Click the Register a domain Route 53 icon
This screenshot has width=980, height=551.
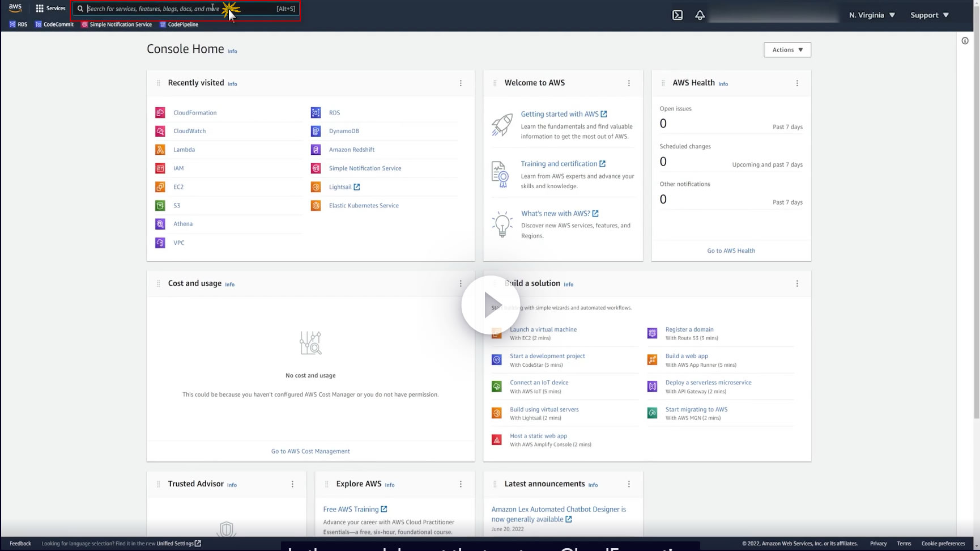click(x=652, y=333)
